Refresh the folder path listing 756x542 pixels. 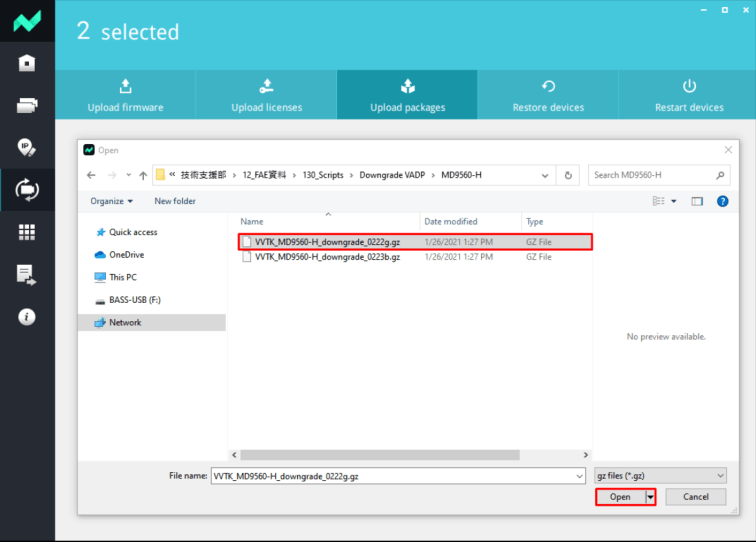point(569,175)
